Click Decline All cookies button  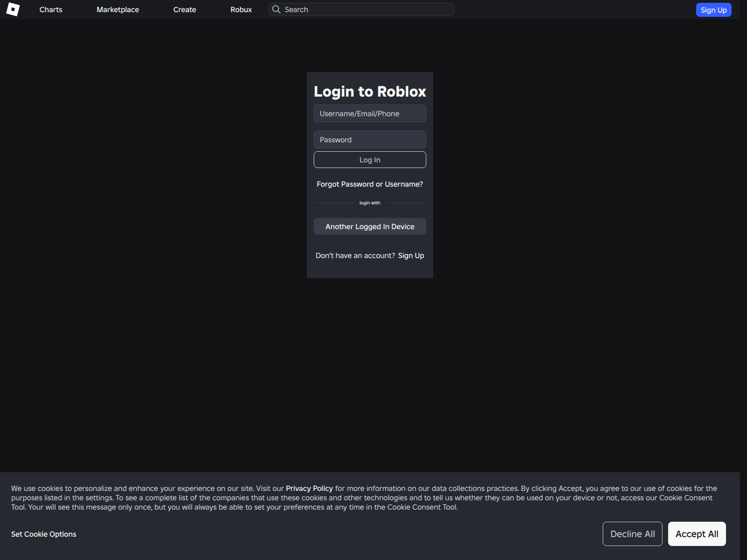tap(633, 534)
